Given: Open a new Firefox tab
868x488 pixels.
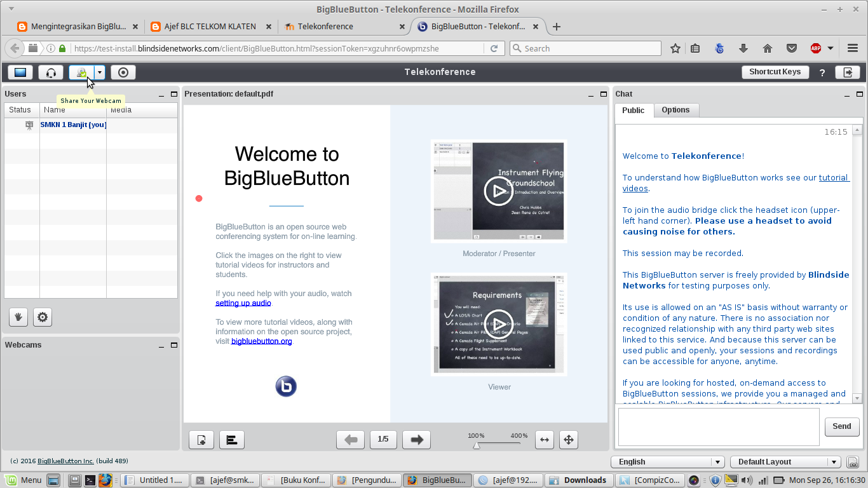Looking at the screenshot, I should [557, 27].
